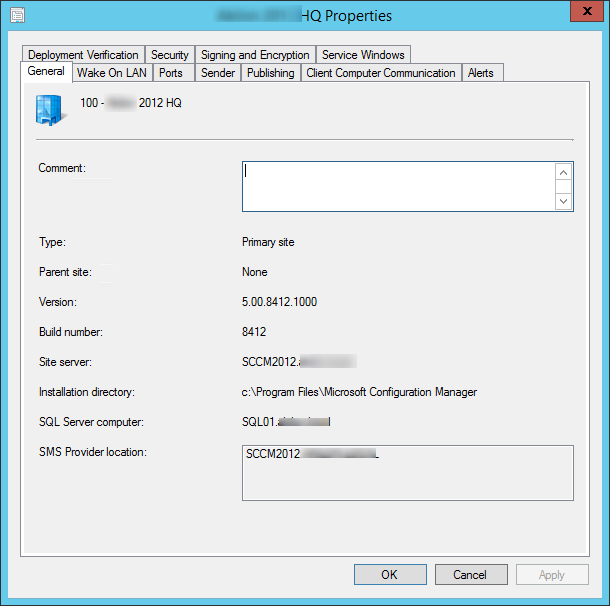Click the site name text '2012 HQ'
610x606 pixels.
160,103
